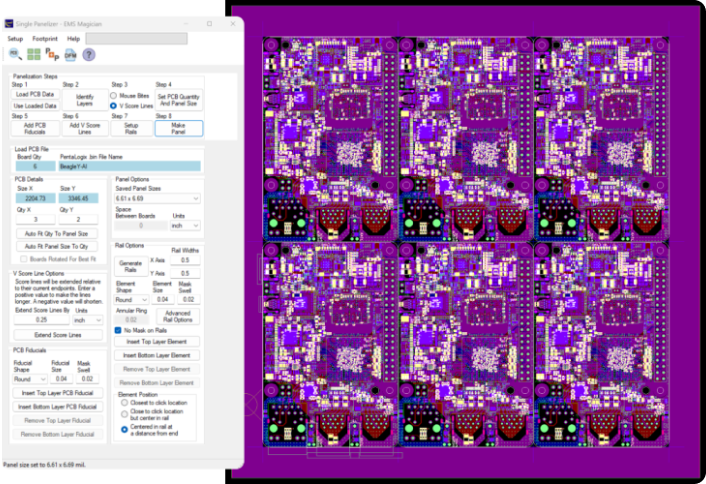Open Advanced Rail Options
Viewport: 706px width, 484px height.
(x=178, y=316)
